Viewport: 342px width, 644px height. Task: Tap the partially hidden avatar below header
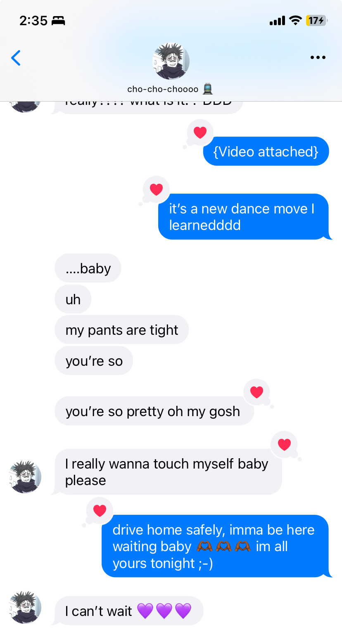26,107
